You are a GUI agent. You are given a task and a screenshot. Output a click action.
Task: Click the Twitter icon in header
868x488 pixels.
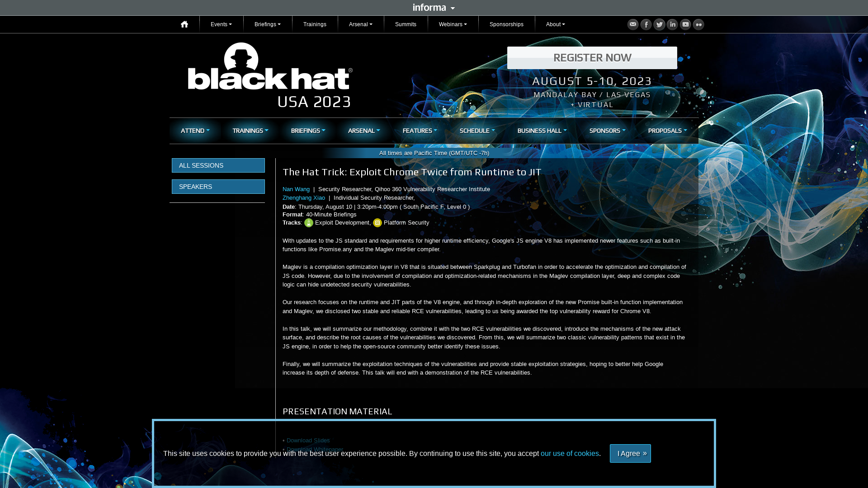click(x=659, y=24)
